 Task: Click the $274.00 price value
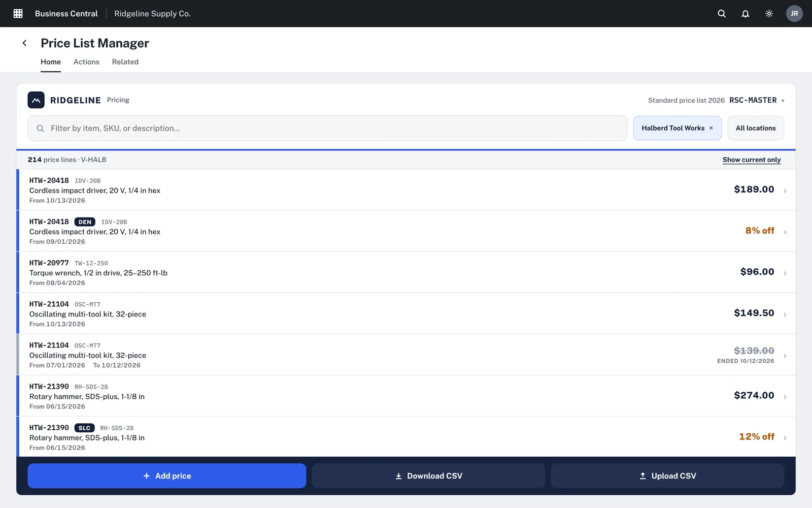pyautogui.click(x=754, y=395)
